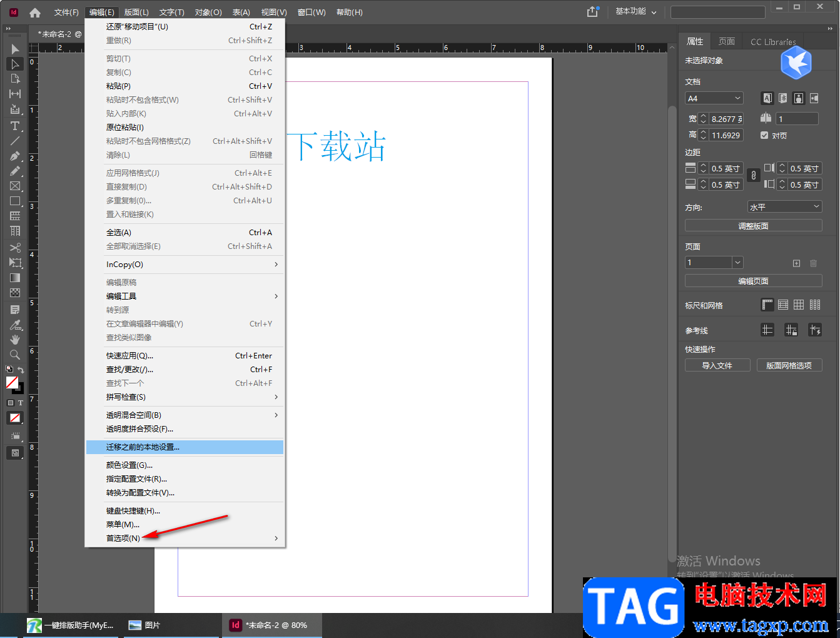The width and height of the screenshot is (840, 638).
Task: Select the Eyedropper tool
Action: (15, 325)
